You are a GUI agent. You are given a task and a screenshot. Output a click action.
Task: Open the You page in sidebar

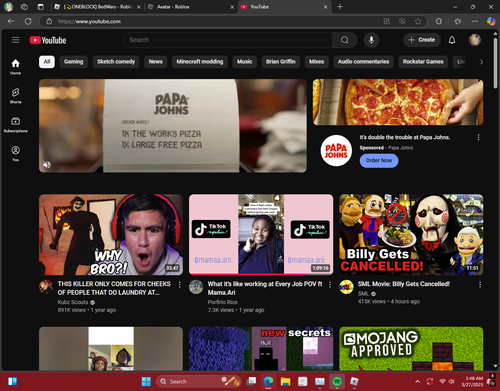point(15,154)
